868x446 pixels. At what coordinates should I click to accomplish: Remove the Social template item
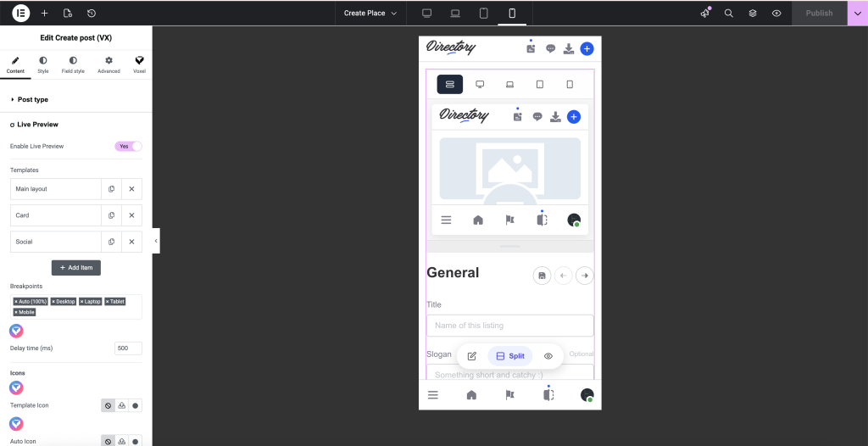(131, 242)
